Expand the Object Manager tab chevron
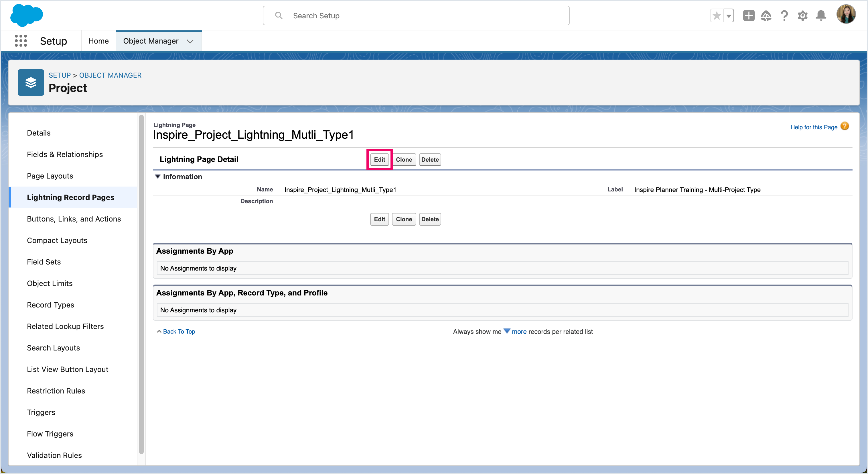Image resolution: width=868 pixels, height=474 pixels. coord(190,41)
